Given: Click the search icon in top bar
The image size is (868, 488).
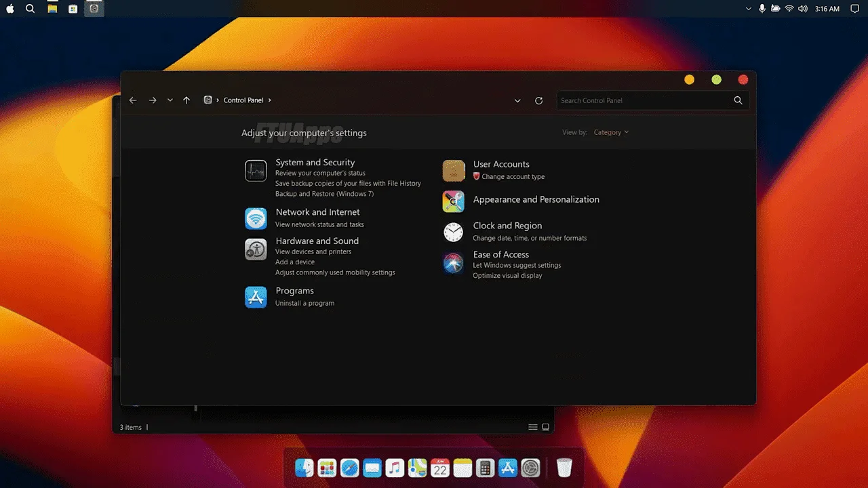Looking at the screenshot, I should 30,9.
